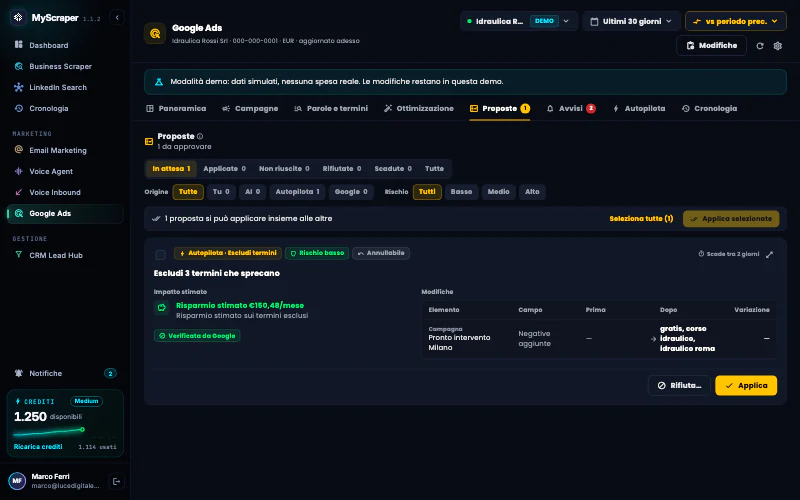Screen dimensions: 800x500
Task: Click the Notifiche count badge
Action: (x=110, y=373)
